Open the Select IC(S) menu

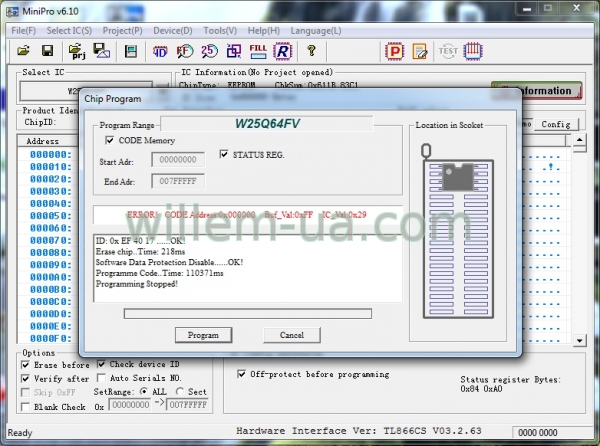tap(69, 31)
